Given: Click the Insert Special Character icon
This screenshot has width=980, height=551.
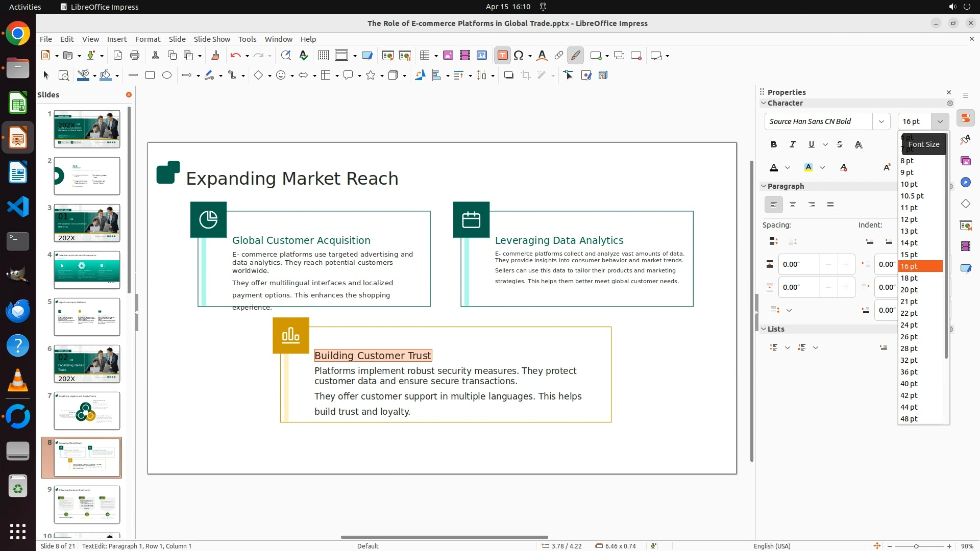Looking at the screenshot, I should click(519, 56).
